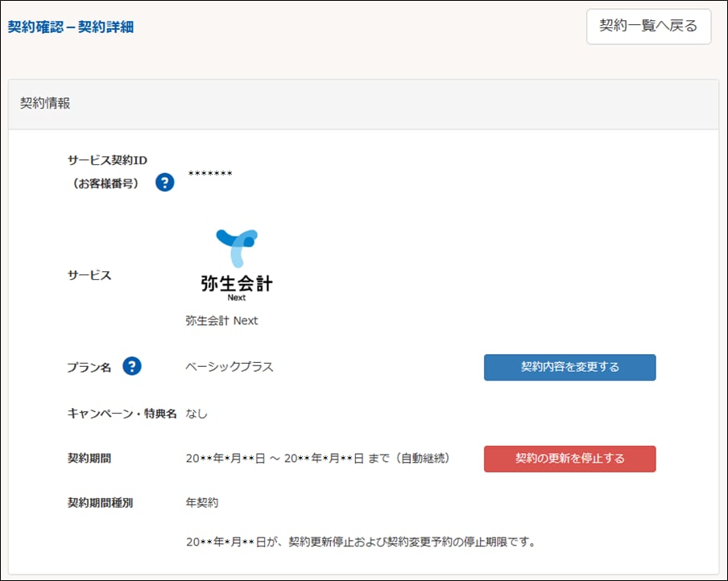Select the masked service ID *******

coord(210,174)
